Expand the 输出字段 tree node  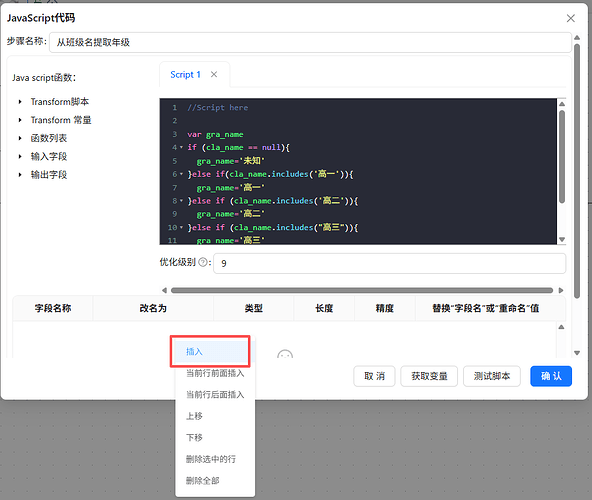(20, 174)
